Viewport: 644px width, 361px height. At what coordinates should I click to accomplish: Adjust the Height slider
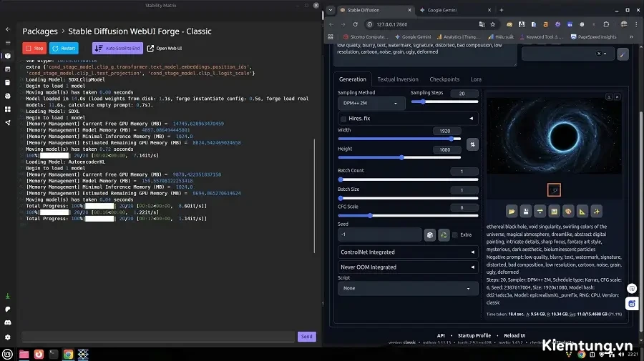click(x=399, y=157)
